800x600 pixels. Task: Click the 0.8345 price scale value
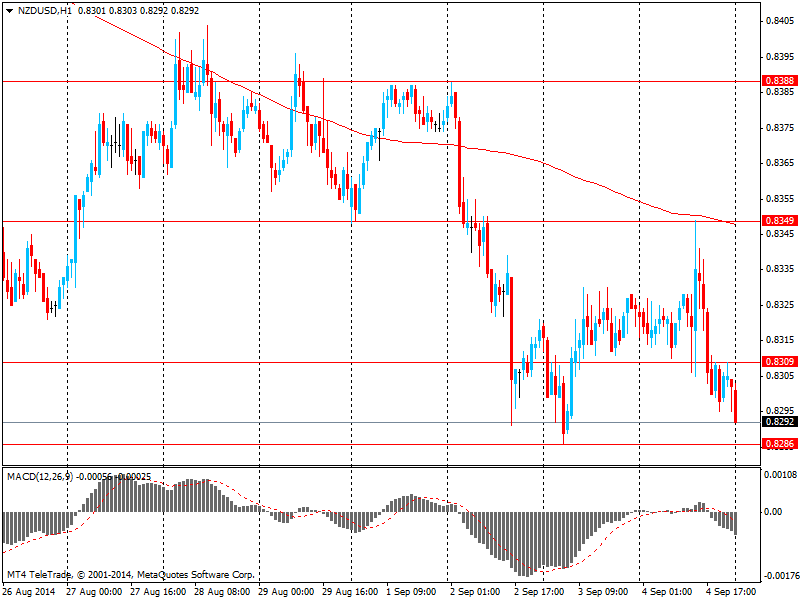[780, 234]
